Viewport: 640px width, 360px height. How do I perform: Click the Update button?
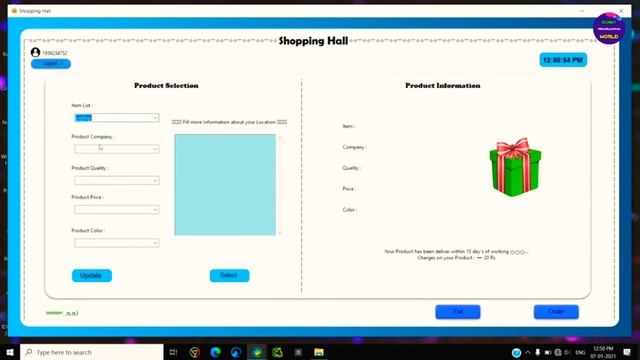(91, 276)
